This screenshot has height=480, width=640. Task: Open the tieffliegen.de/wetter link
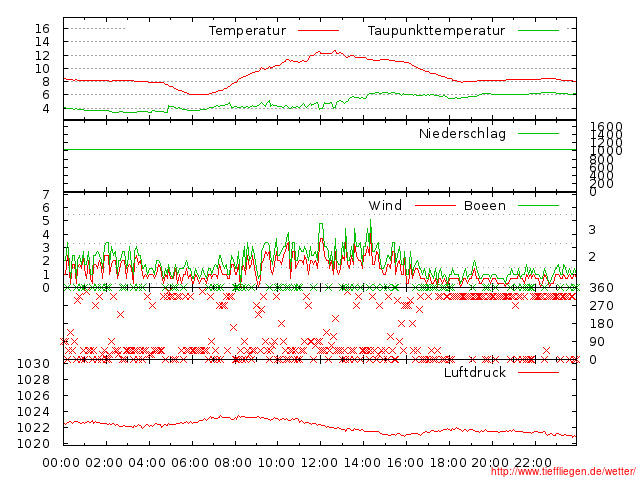(x=563, y=472)
